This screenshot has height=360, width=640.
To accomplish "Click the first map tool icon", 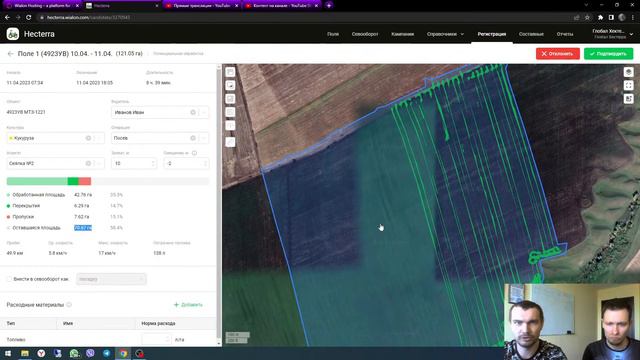I will [231, 72].
